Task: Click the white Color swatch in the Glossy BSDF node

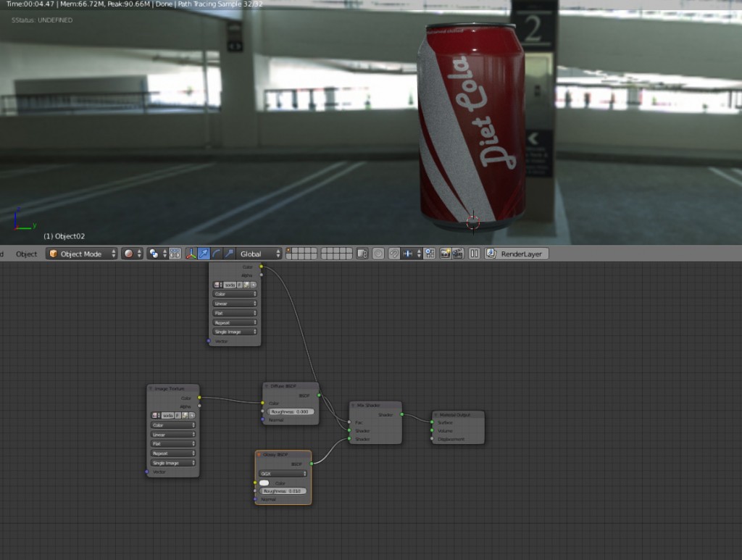Action: (264, 483)
